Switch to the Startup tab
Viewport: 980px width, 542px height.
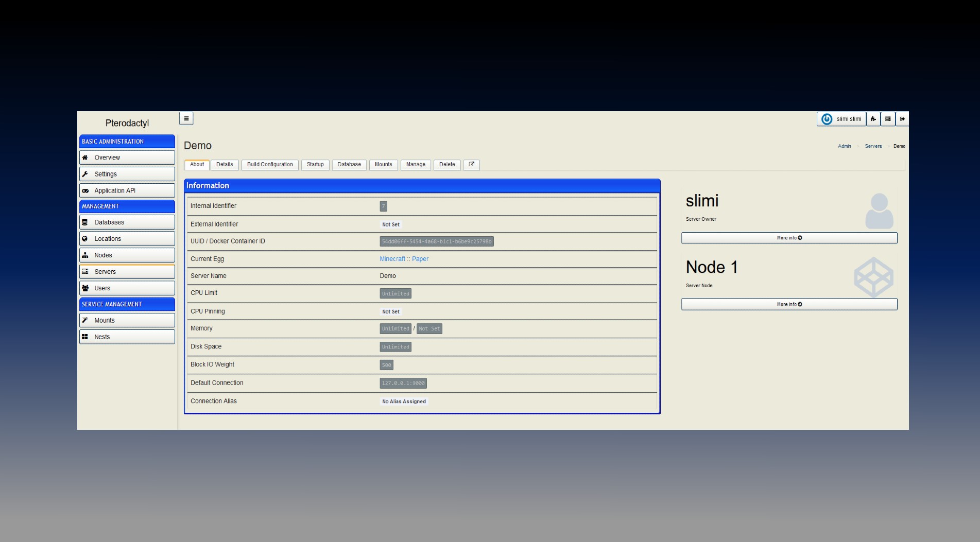click(315, 165)
